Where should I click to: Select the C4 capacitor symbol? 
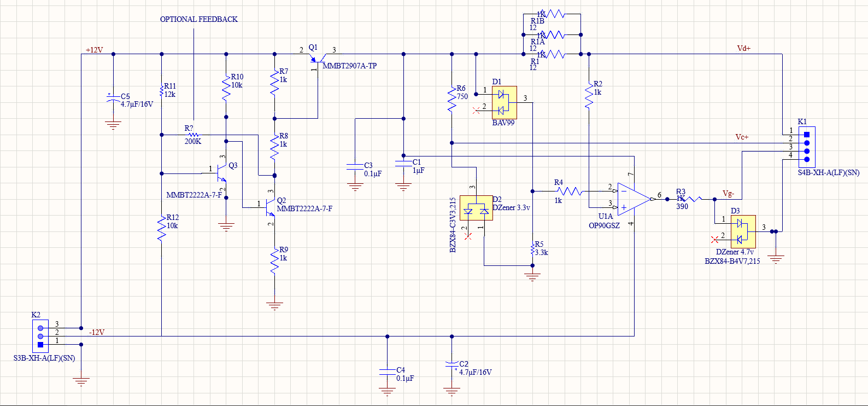point(387,373)
